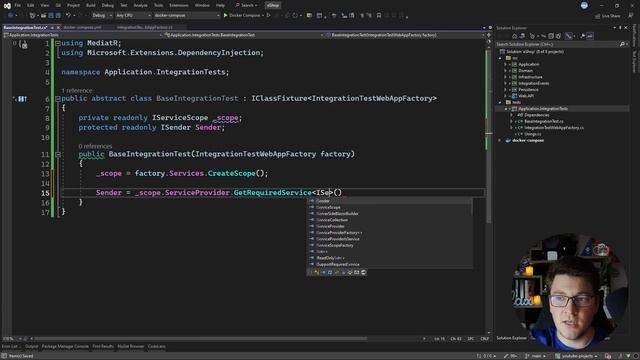
Task: Click inheritance margin icon beside line 6
Action: [22, 99]
